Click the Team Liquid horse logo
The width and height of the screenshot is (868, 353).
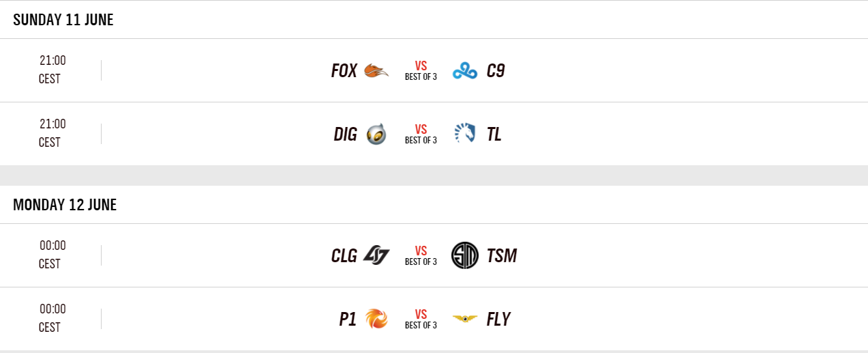(x=465, y=134)
